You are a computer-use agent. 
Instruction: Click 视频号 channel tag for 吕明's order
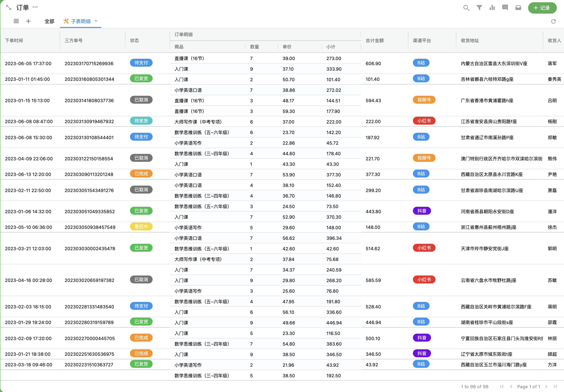click(424, 100)
